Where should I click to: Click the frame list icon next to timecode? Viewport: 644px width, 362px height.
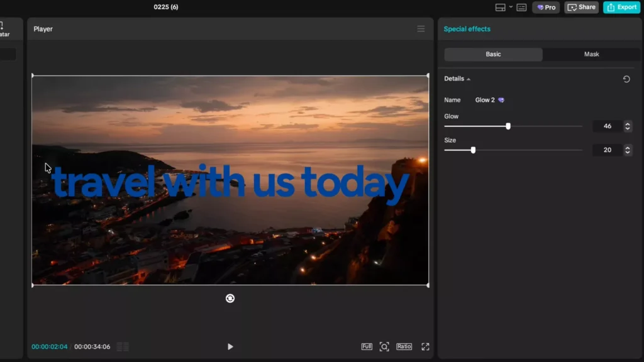tap(122, 346)
